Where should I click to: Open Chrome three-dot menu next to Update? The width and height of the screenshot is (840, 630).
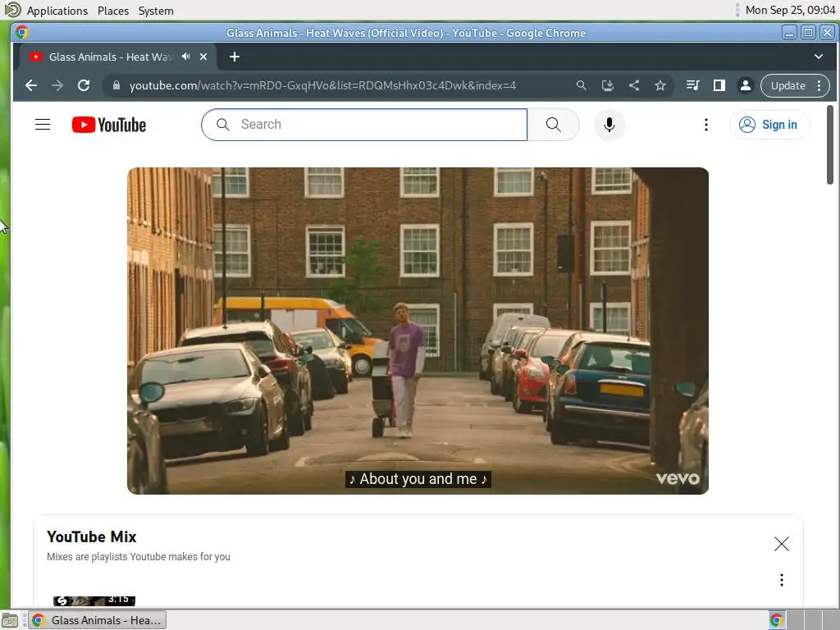(819, 85)
